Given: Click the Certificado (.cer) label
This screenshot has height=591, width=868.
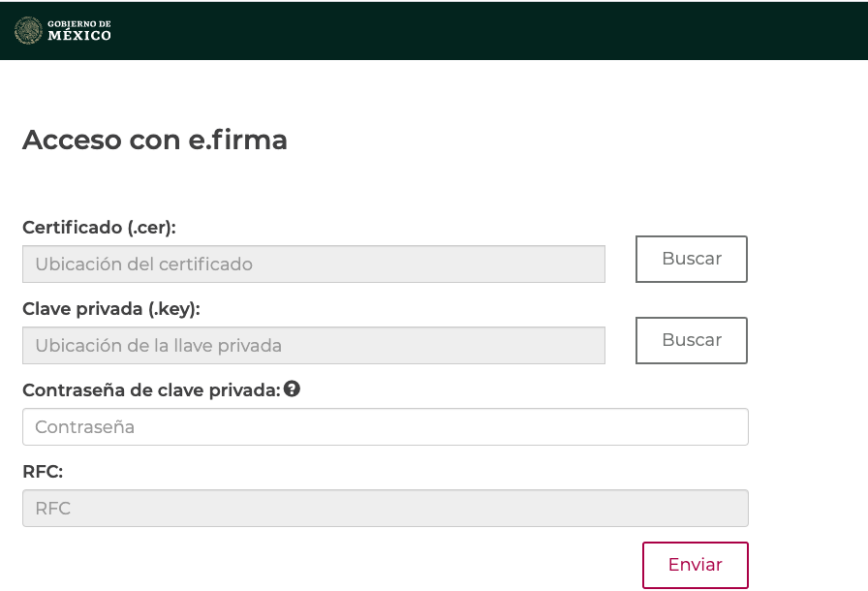Looking at the screenshot, I should coord(99,228).
